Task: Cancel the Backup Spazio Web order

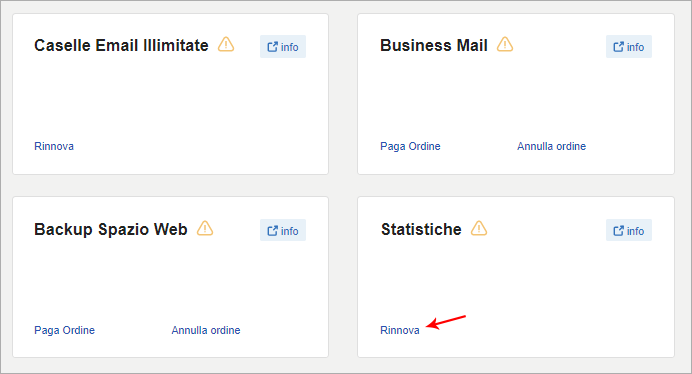Action: click(x=206, y=330)
